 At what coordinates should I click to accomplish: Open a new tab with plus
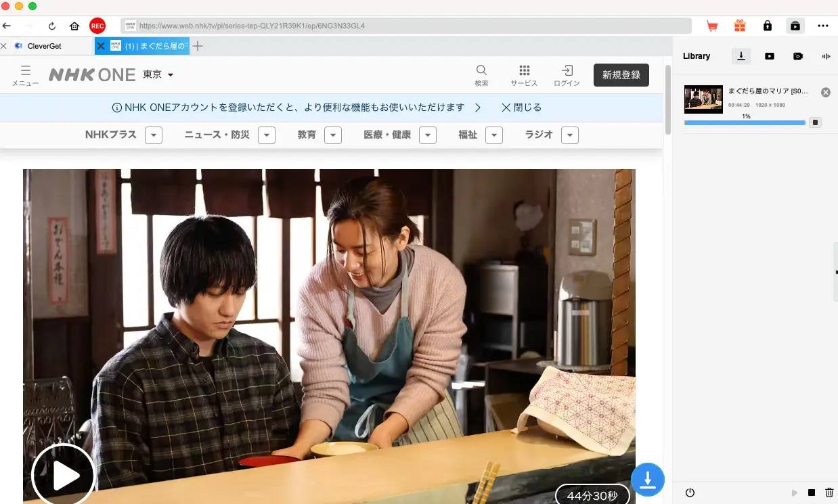point(198,46)
